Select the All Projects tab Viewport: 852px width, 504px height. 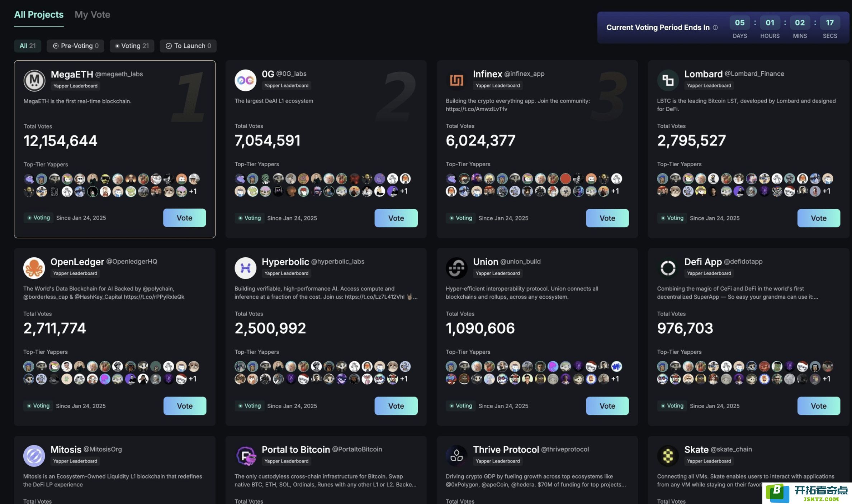pos(39,15)
